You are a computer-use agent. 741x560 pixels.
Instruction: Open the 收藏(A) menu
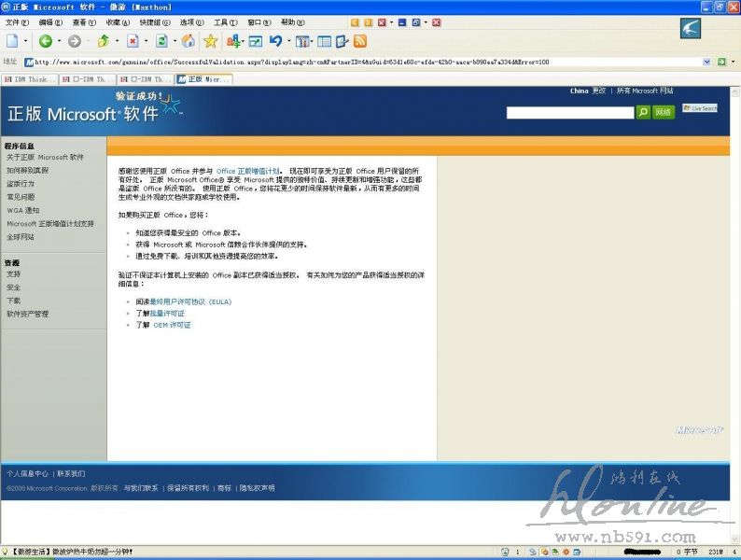coord(118,22)
